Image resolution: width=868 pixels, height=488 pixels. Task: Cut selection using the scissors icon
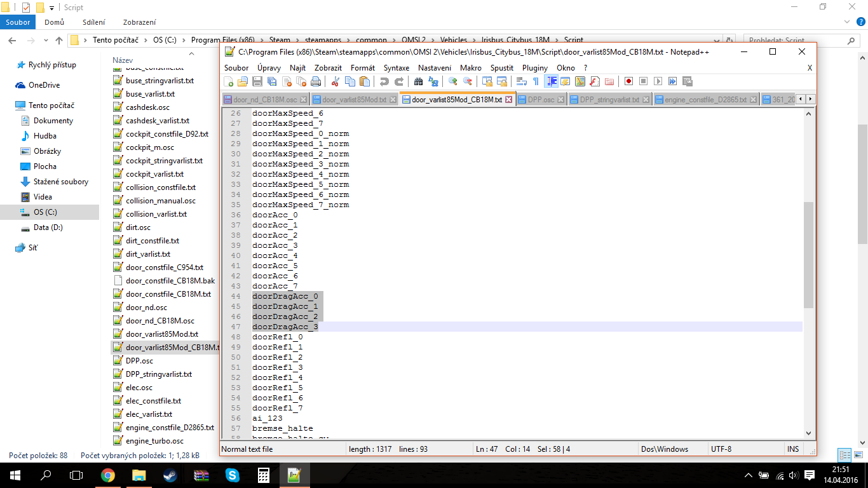click(336, 81)
